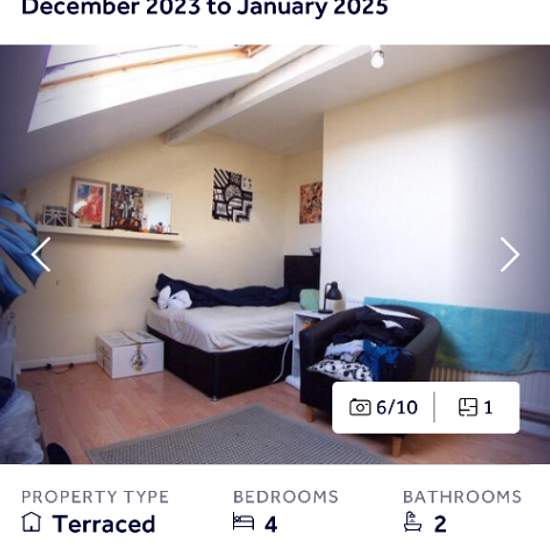Select the floorplan count 1
The image size is (550, 550).
pos(488,408)
